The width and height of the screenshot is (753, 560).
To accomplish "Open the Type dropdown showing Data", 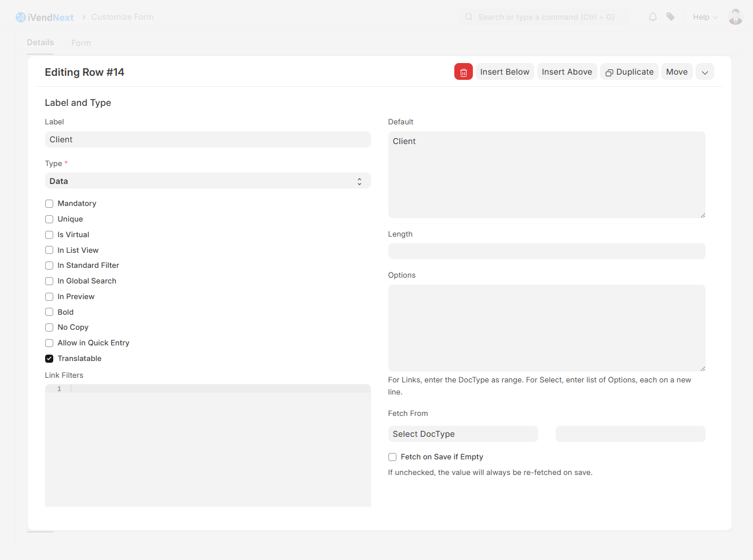I will click(x=208, y=180).
